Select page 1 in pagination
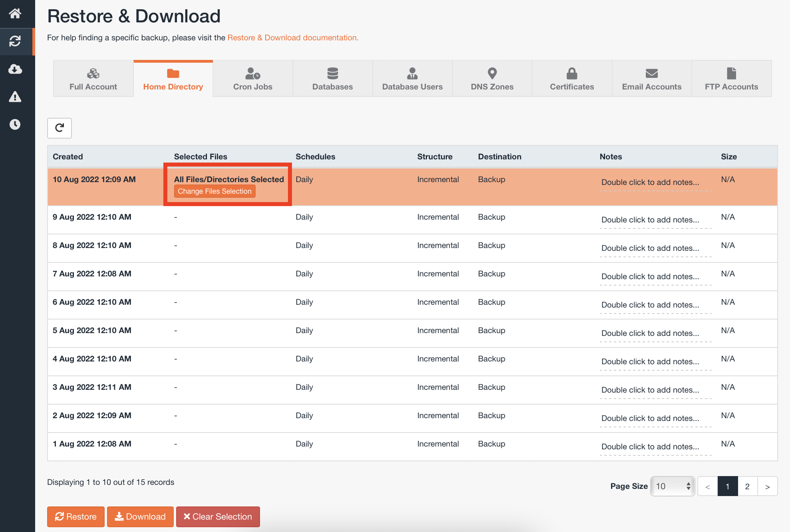 (x=728, y=486)
